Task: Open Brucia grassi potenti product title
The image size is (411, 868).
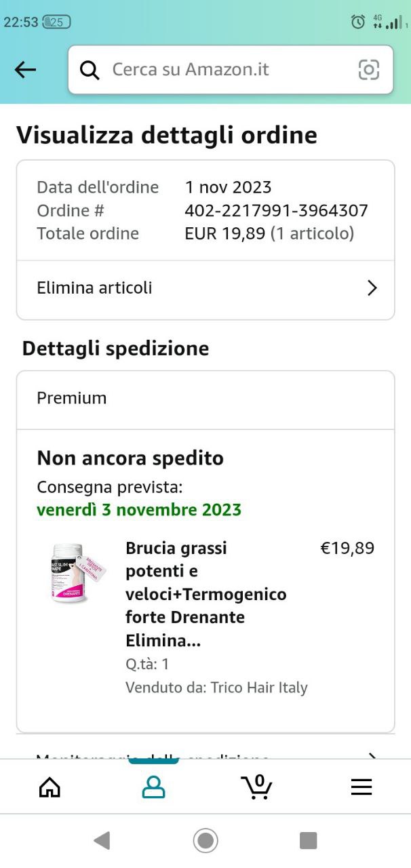Action: 206,594
